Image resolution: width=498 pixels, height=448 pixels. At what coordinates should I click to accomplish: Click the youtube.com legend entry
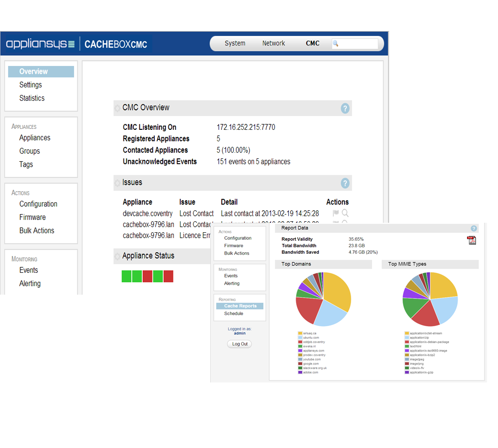(309, 360)
